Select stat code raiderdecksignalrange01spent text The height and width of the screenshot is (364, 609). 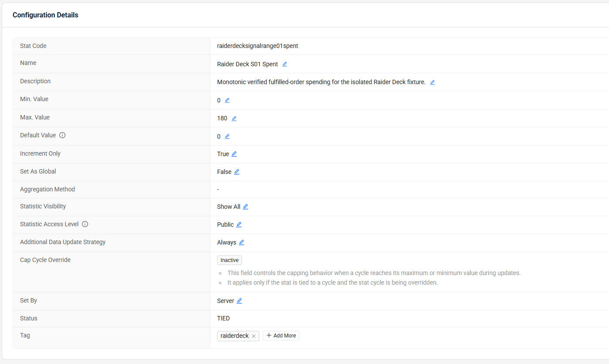[258, 46]
